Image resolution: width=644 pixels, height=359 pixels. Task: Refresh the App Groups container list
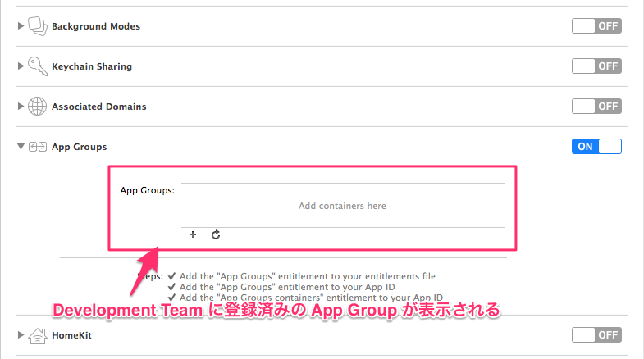point(216,234)
